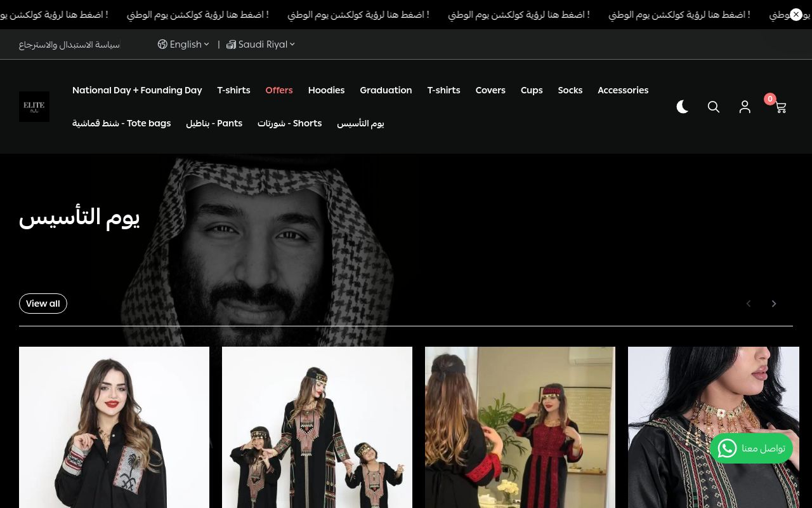The height and width of the screenshot is (508, 812).
Task: Open search using the magnifier icon
Action: coord(714,107)
